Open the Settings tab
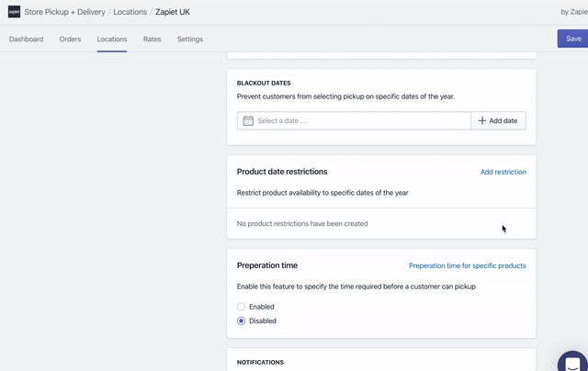This screenshot has height=371, width=588. pyautogui.click(x=190, y=39)
